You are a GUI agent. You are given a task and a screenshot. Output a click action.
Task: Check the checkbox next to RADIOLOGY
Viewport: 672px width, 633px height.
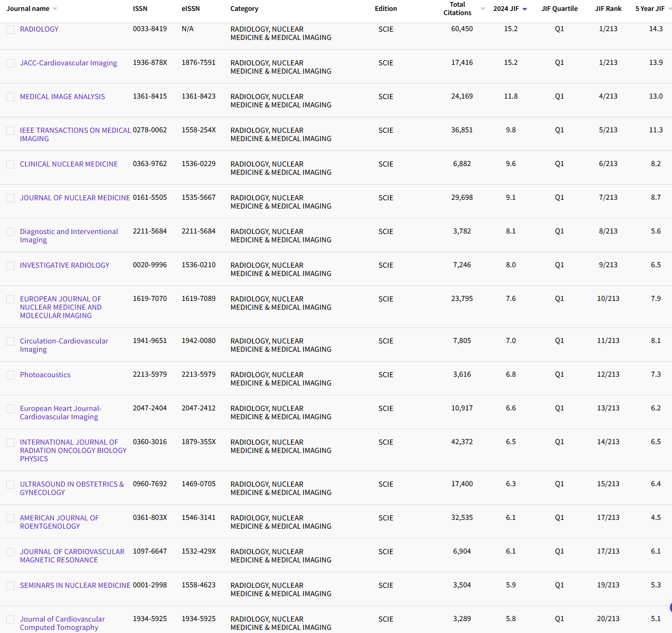coord(10,29)
